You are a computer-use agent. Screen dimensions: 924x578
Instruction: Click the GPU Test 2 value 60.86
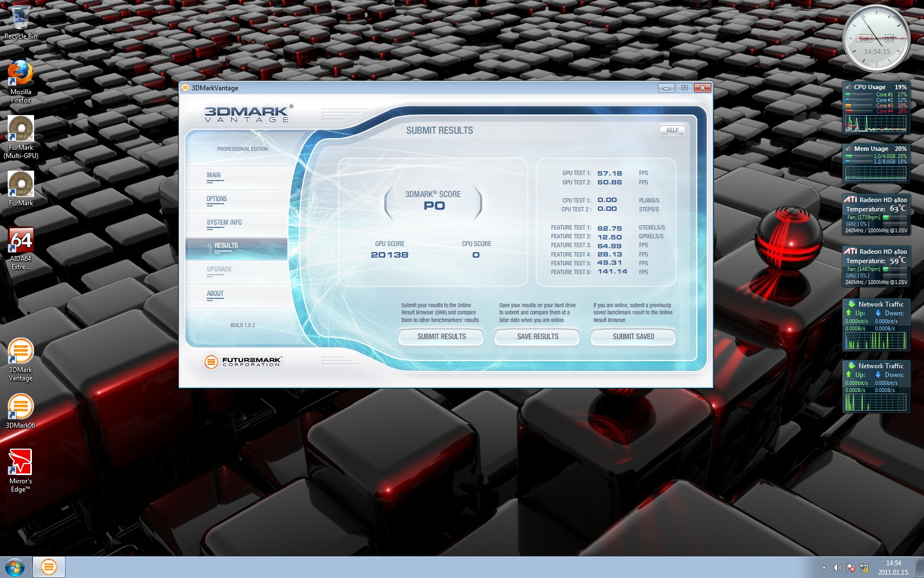[x=609, y=182]
